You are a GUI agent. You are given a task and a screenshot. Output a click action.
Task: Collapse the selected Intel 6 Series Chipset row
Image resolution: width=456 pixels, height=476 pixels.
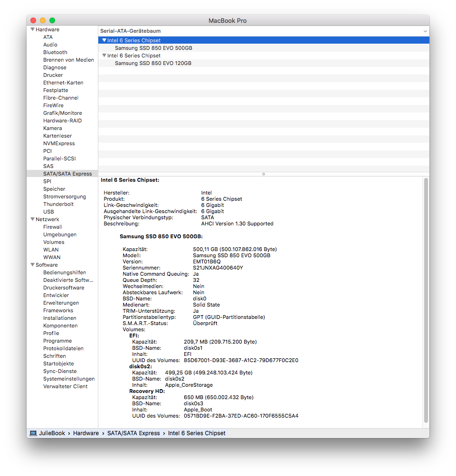click(104, 40)
